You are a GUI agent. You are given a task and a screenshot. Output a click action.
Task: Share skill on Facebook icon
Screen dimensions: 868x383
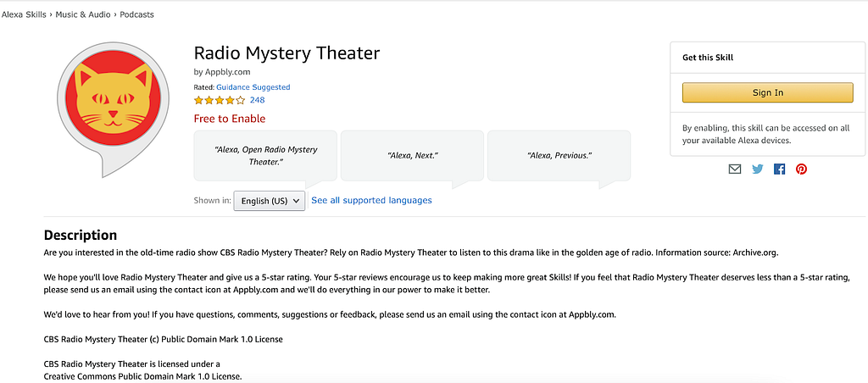coord(780,169)
